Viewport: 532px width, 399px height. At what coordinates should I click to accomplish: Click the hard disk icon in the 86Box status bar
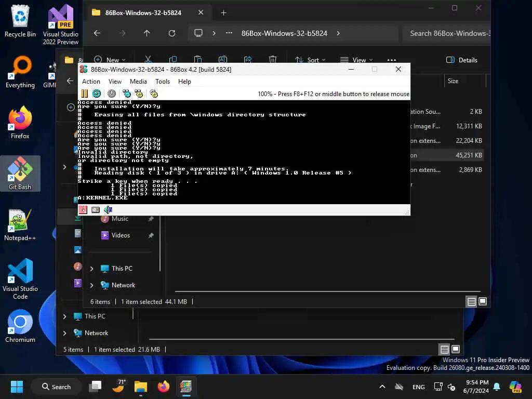tap(96, 210)
